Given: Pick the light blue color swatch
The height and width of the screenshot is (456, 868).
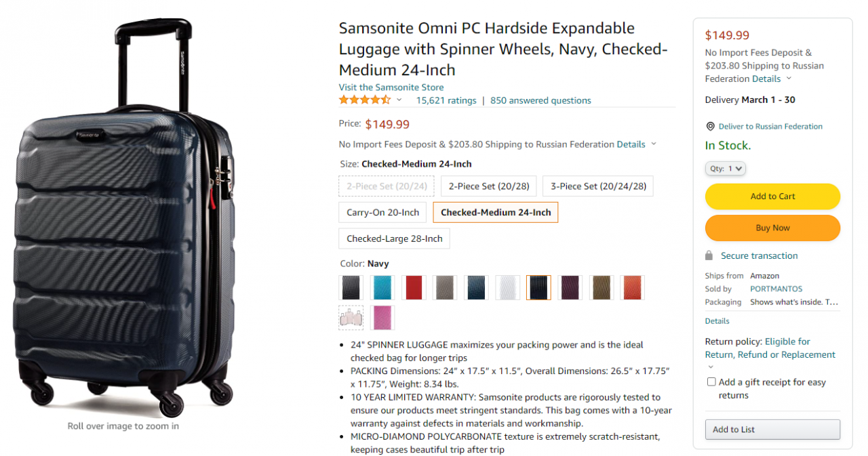Looking at the screenshot, I should [x=382, y=287].
